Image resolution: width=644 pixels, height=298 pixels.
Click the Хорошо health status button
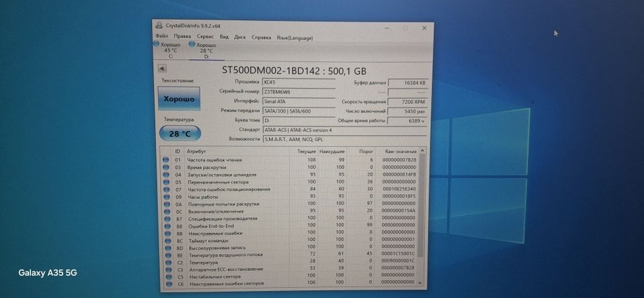[179, 99]
